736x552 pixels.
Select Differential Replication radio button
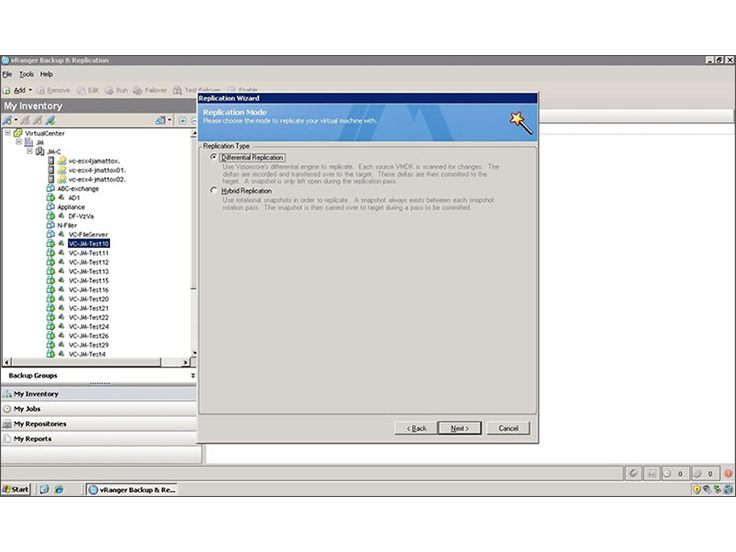pyautogui.click(x=214, y=157)
